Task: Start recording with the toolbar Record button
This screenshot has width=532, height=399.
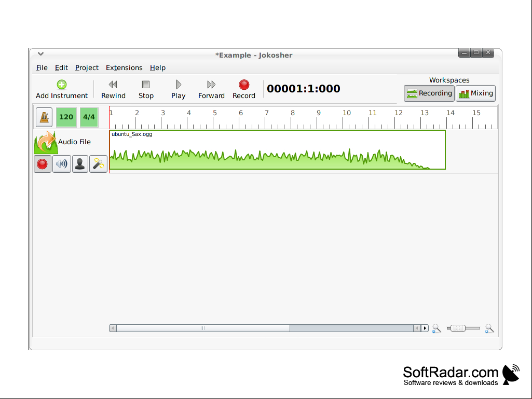Action: point(243,90)
